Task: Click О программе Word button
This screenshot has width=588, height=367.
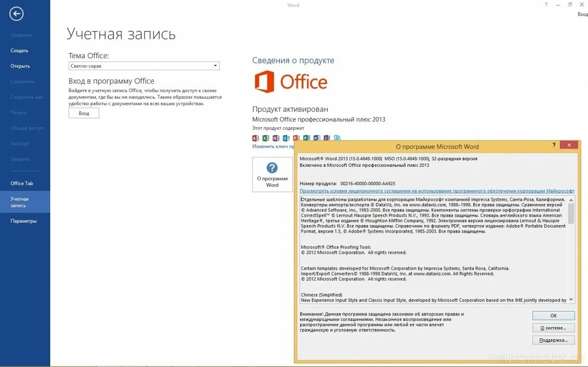Action: click(x=272, y=174)
